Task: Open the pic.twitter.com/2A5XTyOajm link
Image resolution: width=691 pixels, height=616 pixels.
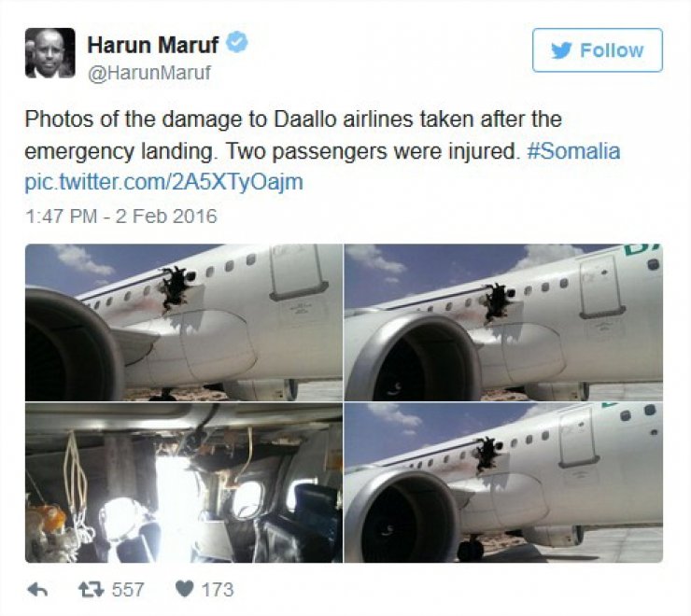Action: pyautogui.click(x=164, y=182)
